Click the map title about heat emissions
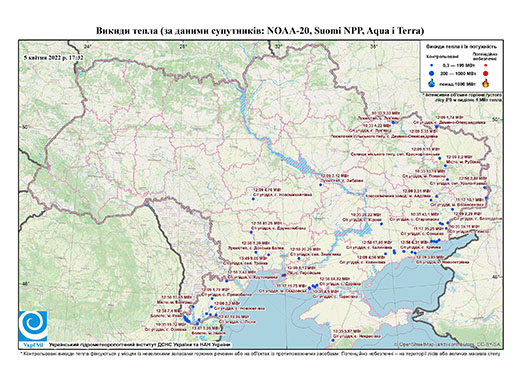 pyautogui.click(x=260, y=31)
